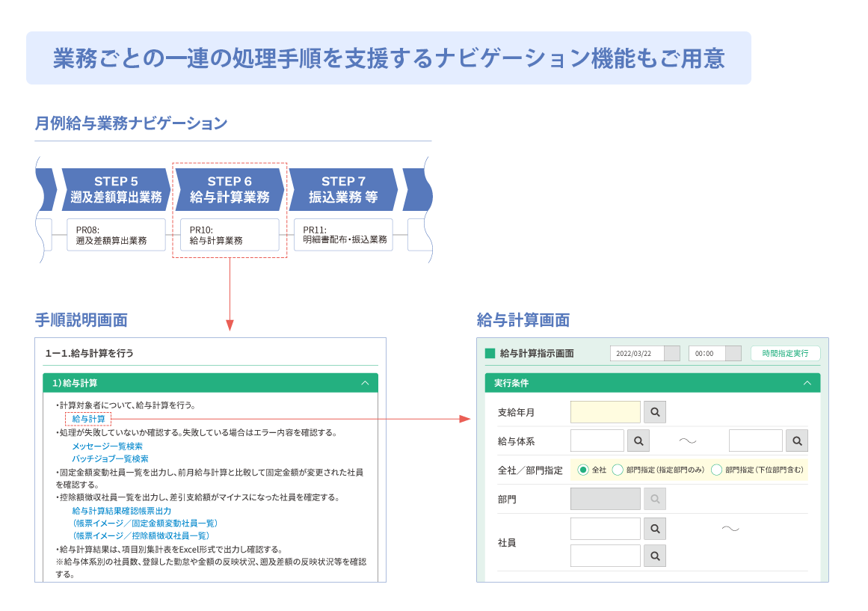Go to STEP 7 振込業務 等
868x611 pixels.
point(343,190)
